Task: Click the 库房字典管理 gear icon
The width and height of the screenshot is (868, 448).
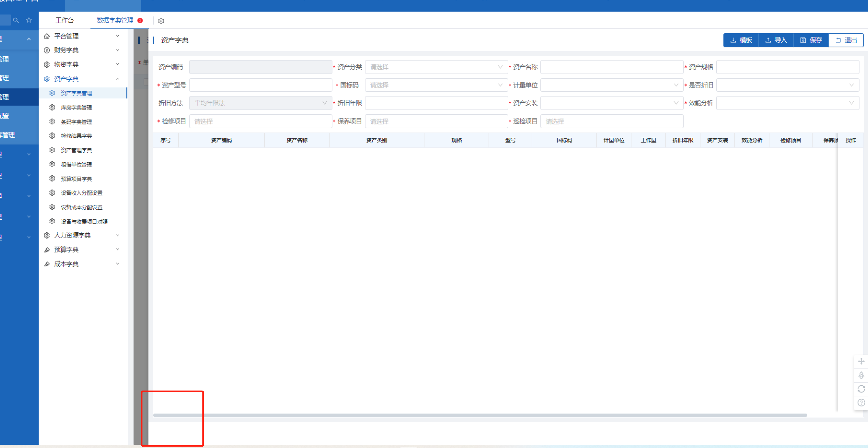Action: [x=52, y=107]
